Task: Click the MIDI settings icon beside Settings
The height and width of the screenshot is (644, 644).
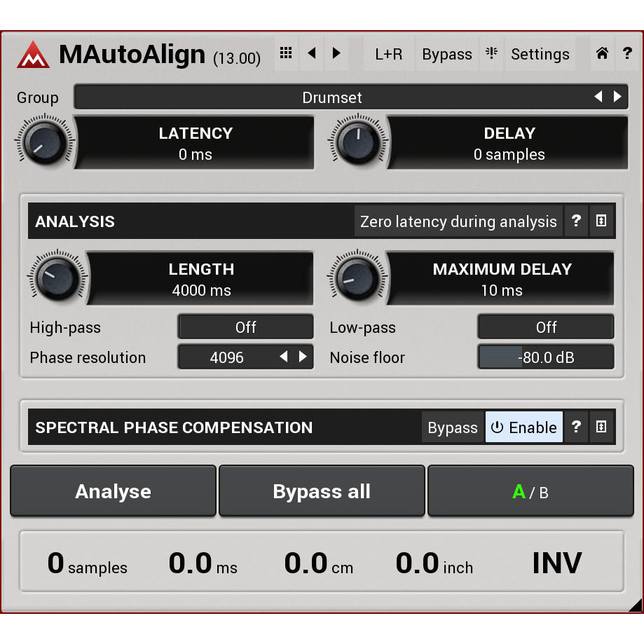Action: [492, 53]
